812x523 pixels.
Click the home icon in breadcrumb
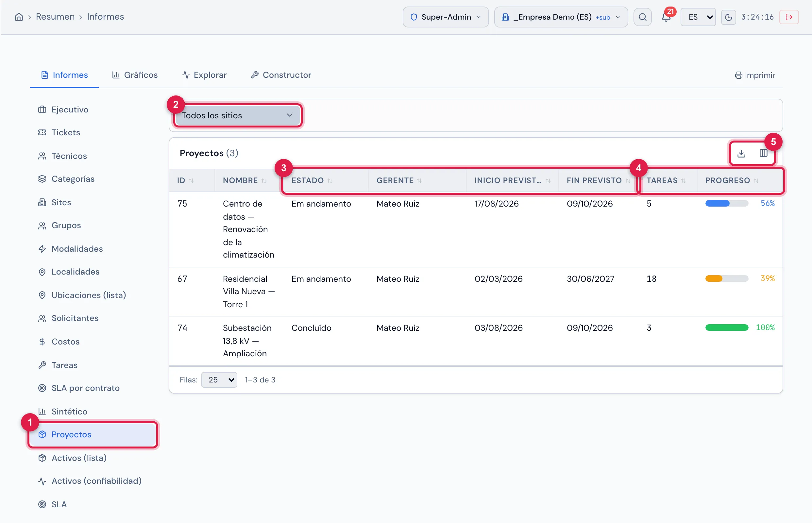19,17
